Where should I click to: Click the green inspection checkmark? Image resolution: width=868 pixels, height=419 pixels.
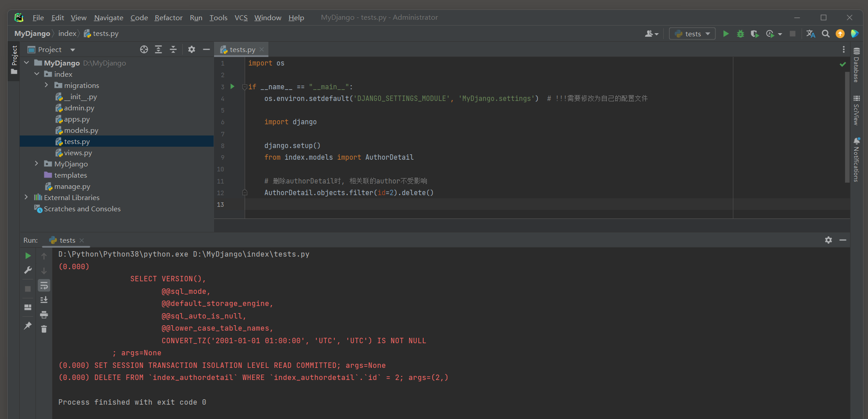[x=842, y=64]
